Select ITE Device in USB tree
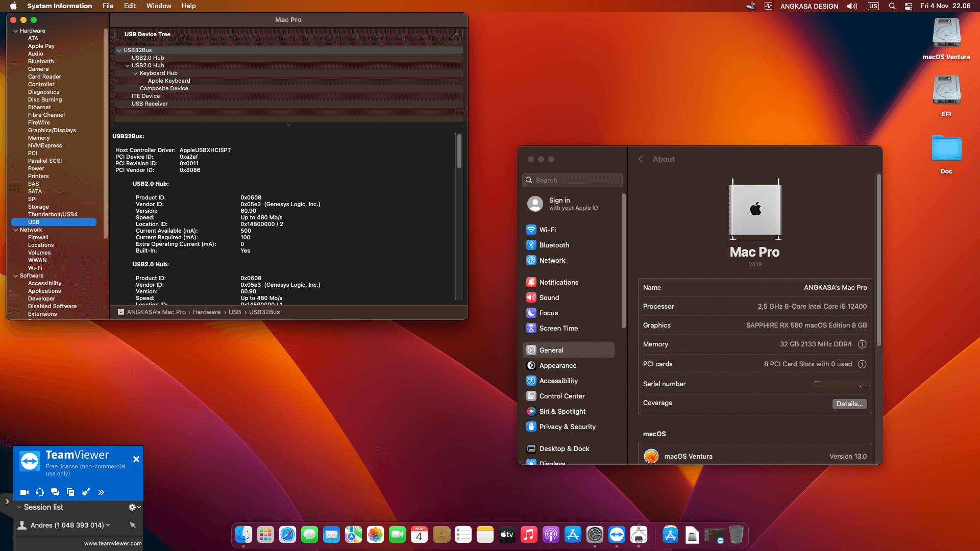Viewport: 980px width, 551px height. (x=145, y=96)
